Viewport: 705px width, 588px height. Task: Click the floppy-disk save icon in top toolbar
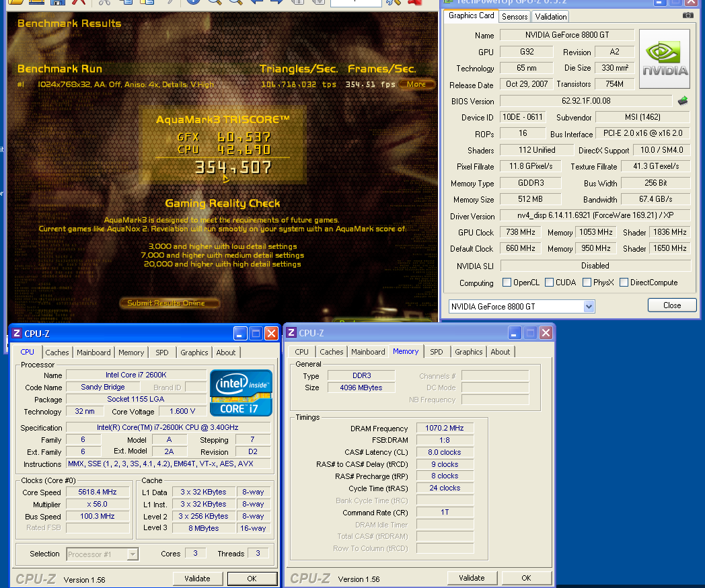pyautogui.click(x=58, y=2)
